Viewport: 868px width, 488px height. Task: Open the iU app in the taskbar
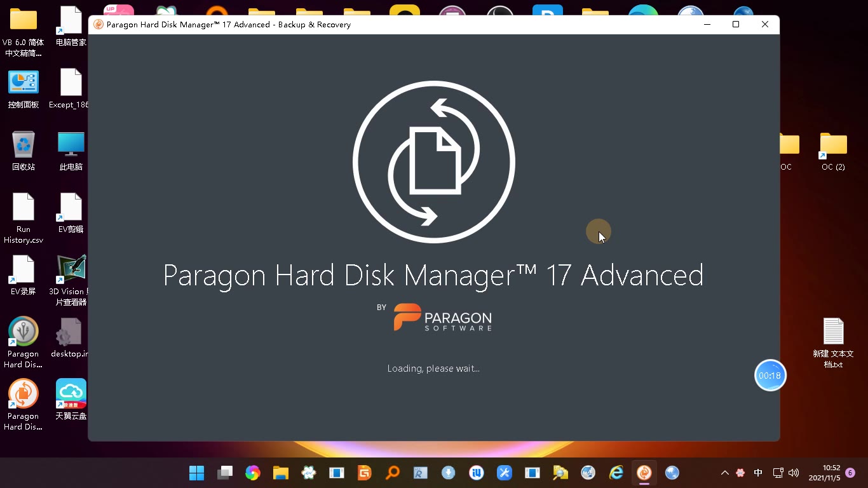(477, 473)
